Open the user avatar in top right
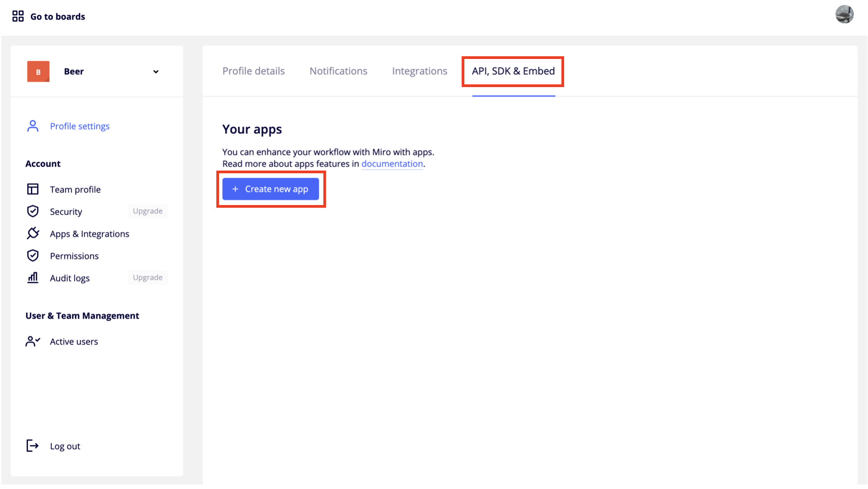Screen dimensions: 868x489 844,15
